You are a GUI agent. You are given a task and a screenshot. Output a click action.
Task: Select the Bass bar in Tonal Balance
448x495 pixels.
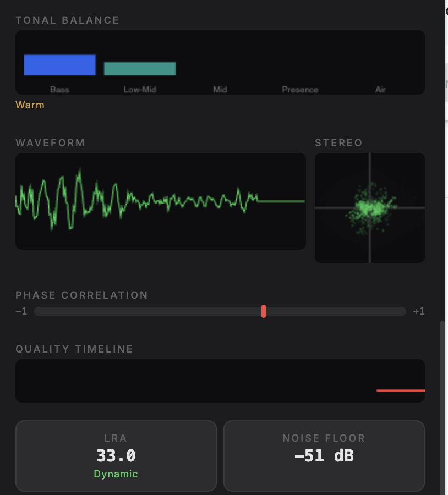(x=59, y=64)
